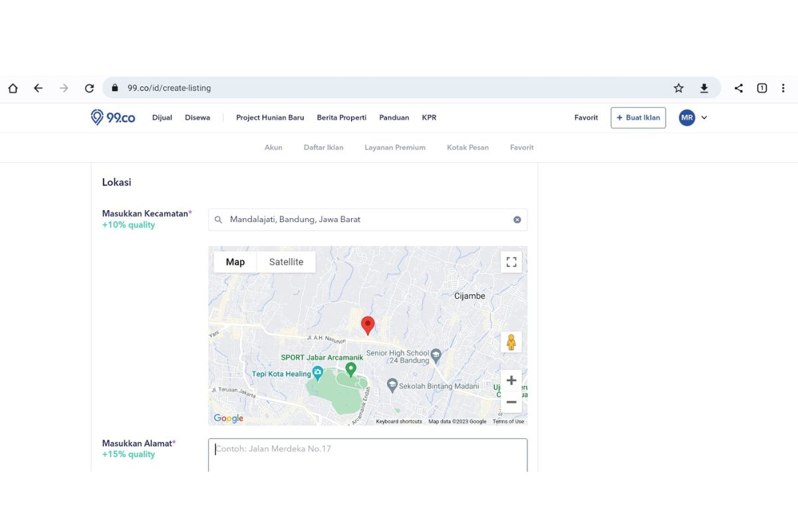
Task: Switch to the Akun tab
Action: click(273, 148)
